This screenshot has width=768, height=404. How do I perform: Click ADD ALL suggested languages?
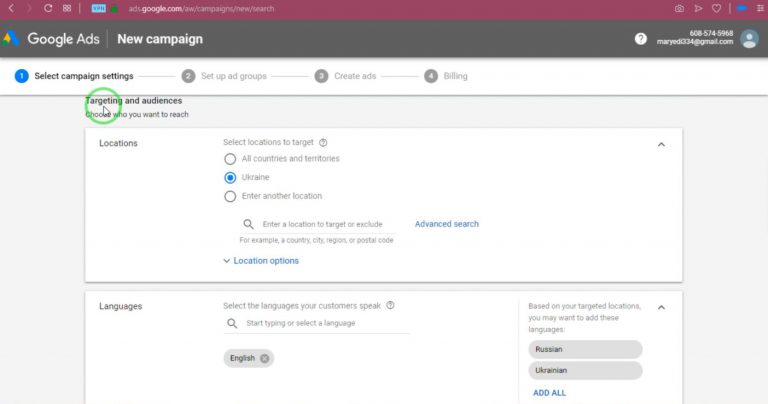point(549,393)
